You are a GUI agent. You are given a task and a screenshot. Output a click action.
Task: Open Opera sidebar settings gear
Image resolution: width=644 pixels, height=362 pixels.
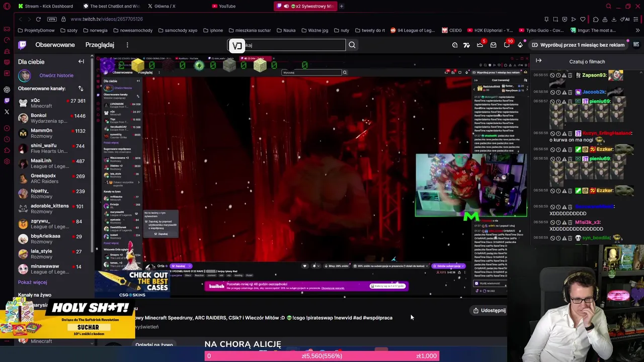tap(7, 161)
